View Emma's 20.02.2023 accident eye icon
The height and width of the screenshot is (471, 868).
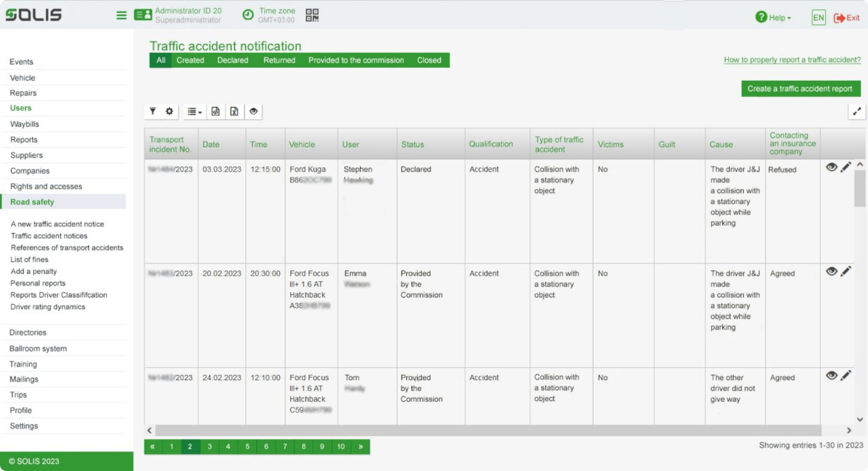(831, 271)
